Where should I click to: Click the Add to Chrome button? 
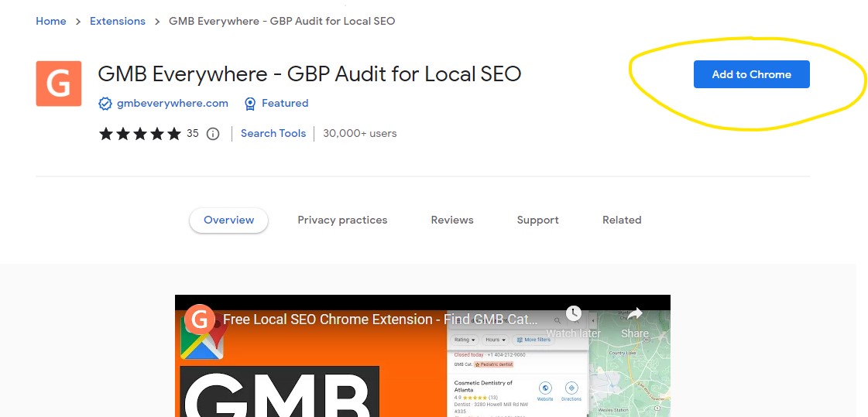(751, 74)
